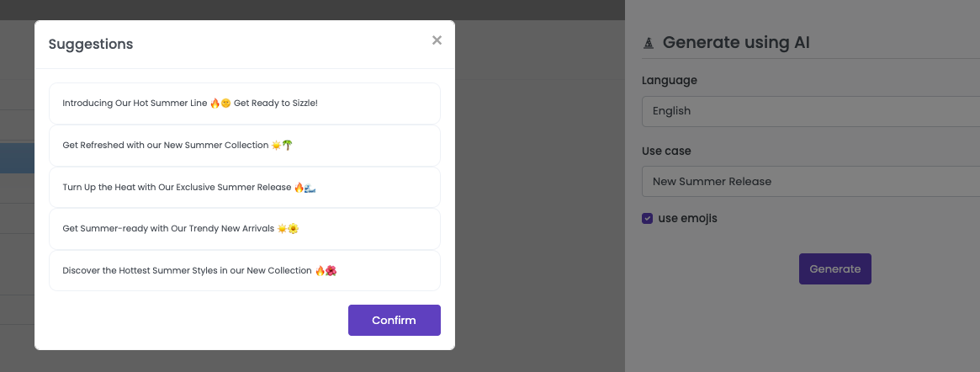980x372 pixels.
Task: Click the Generate button
Action: [834, 269]
